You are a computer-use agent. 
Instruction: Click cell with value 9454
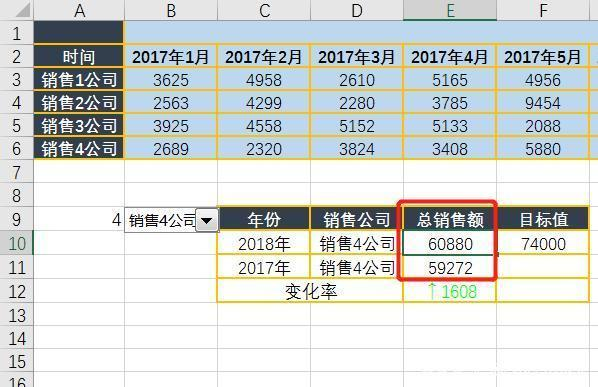pos(543,103)
